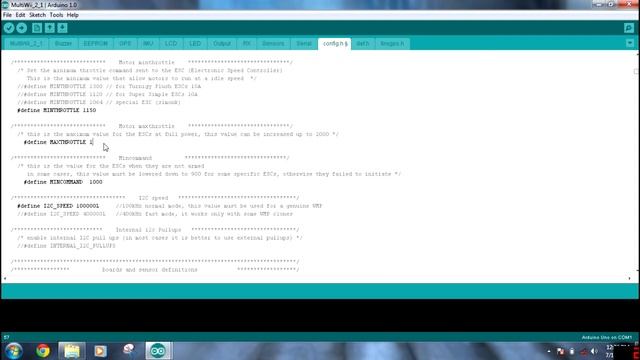Click the Action Center flag tray icon
This screenshot has width=640, height=360.
click(560, 351)
